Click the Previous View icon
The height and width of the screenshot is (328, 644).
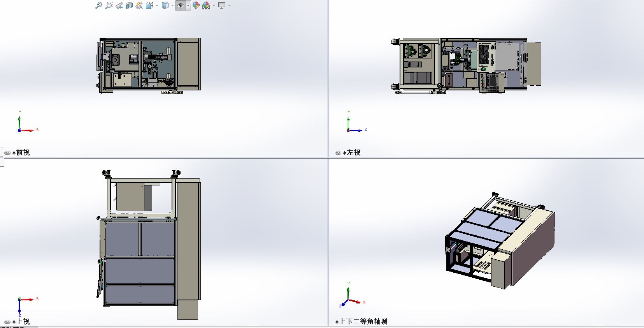(119, 5)
